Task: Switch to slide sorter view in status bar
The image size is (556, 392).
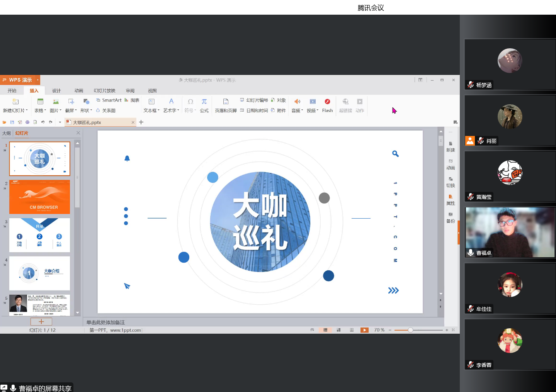Action: point(338,330)
